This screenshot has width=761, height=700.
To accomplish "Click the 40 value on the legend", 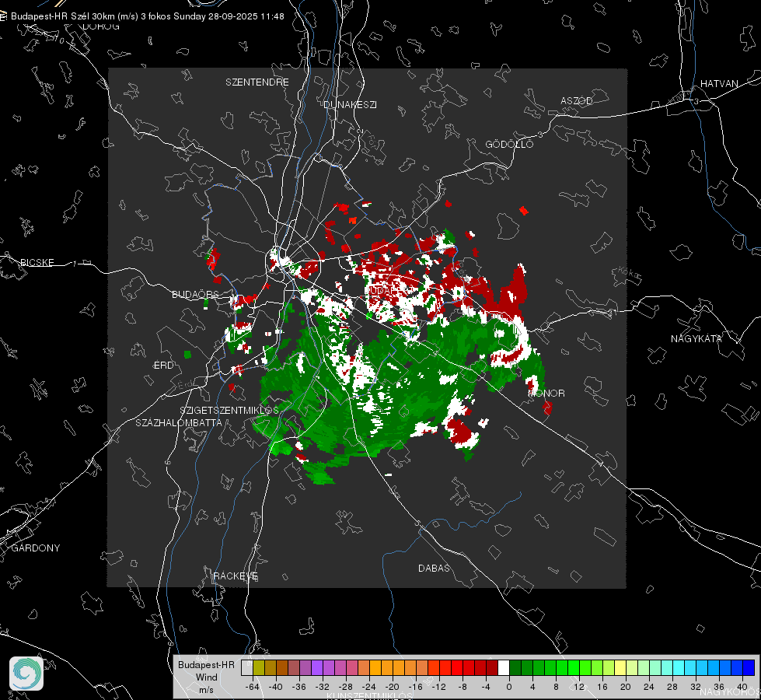I will point(742,687).
